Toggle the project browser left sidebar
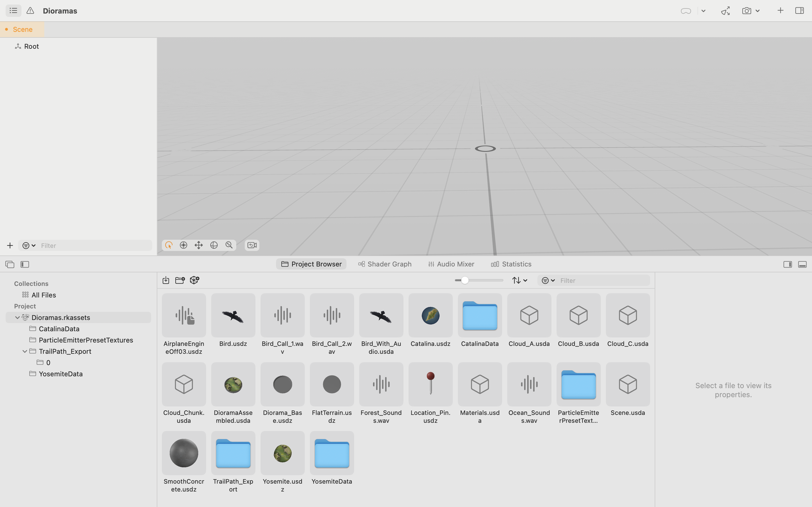The width and height of the screenshot is (812, 507). click(25, 264)
